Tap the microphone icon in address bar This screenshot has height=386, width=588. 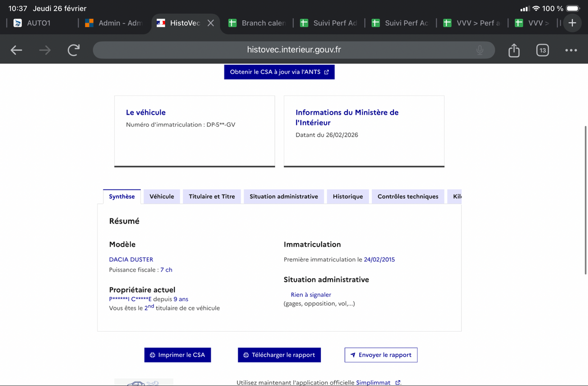click(480, 50)
